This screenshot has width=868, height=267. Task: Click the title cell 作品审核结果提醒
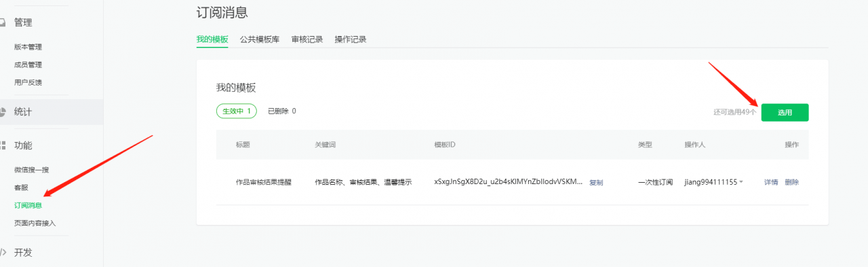point(264,182)
